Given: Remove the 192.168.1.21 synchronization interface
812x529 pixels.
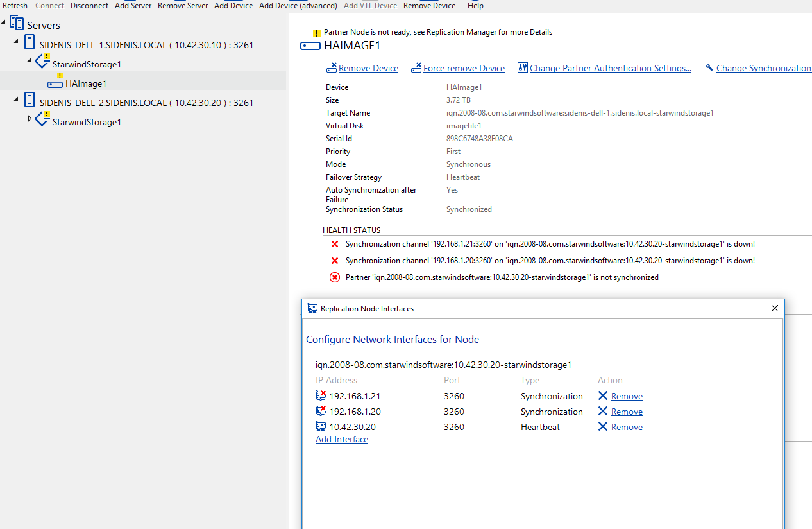Looking at the screenshot, I should click(x=627, y=396).
